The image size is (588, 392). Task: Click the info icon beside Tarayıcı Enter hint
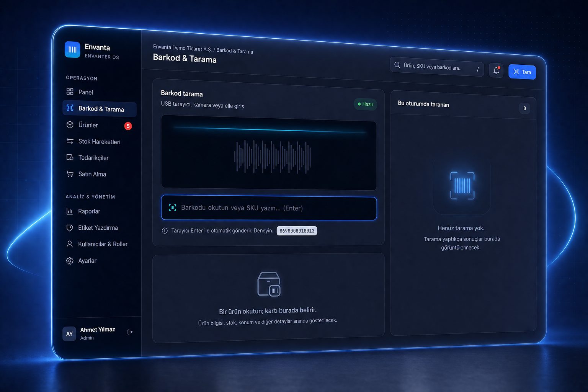(x=165, y=231)
